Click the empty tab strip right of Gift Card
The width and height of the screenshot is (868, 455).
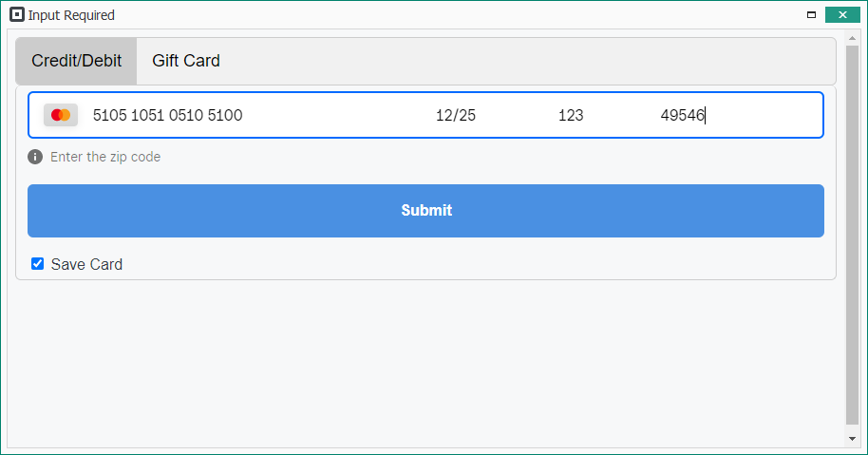[x=522, y=61]
